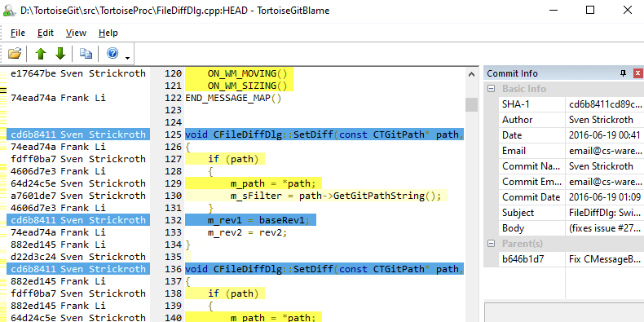Click the blue help question mark icon
Screen dimensions: 644x322
[x=112, y=53]
